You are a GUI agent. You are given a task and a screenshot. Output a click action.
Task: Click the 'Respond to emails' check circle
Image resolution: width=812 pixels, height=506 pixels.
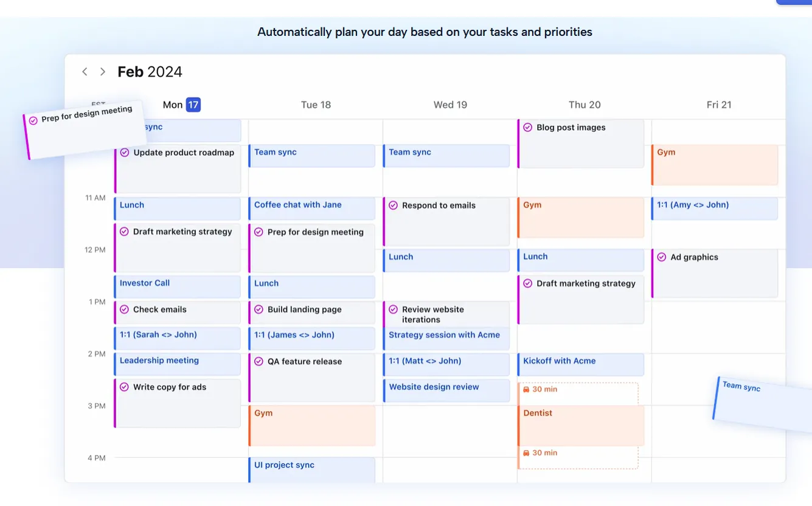[393, 206]
